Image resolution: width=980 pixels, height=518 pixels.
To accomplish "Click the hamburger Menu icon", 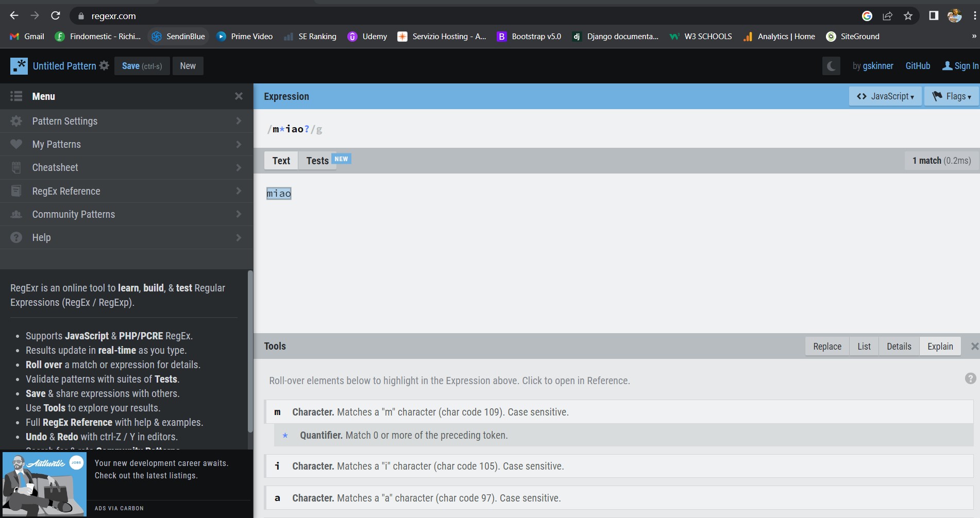I will (15, 96).
